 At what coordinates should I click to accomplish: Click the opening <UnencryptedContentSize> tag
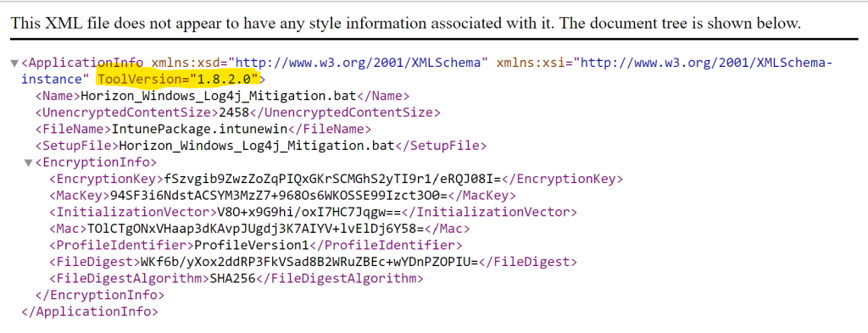point(127,113)
